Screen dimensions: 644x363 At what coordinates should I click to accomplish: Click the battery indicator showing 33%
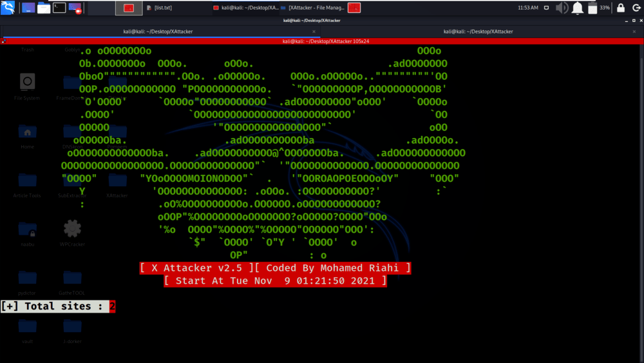tap(598, 8)
